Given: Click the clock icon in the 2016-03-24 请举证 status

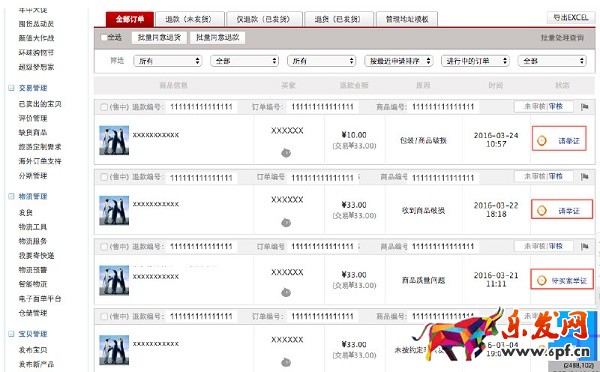Looking at the screenshot, I should [x=541, y=141].
